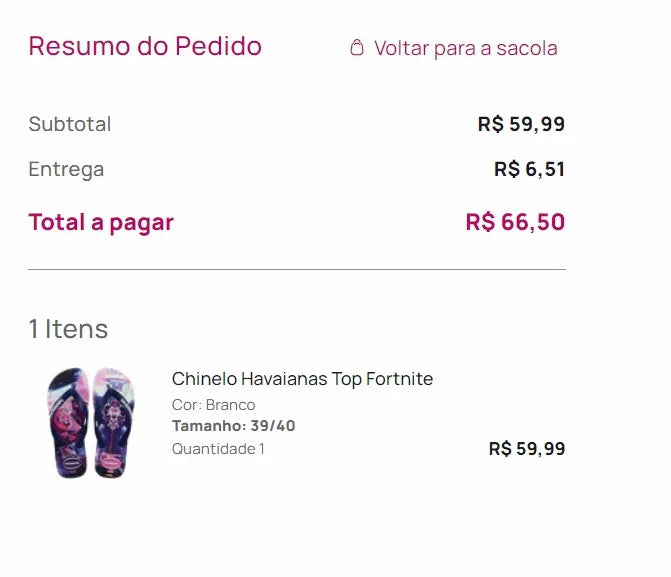The width and height of the screenshot is (671, 577).
Task: Click the 'Branco' color value
Action: tap(230, 405)
